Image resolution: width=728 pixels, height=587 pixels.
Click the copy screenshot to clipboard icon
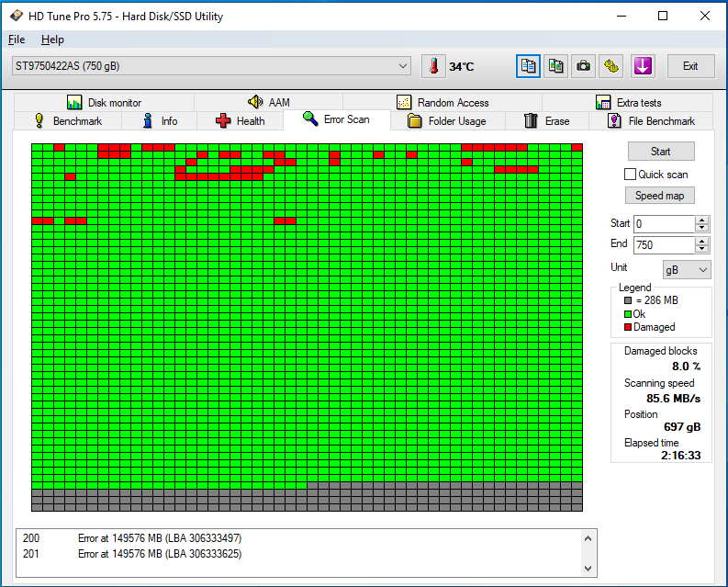tap(555, 66)
